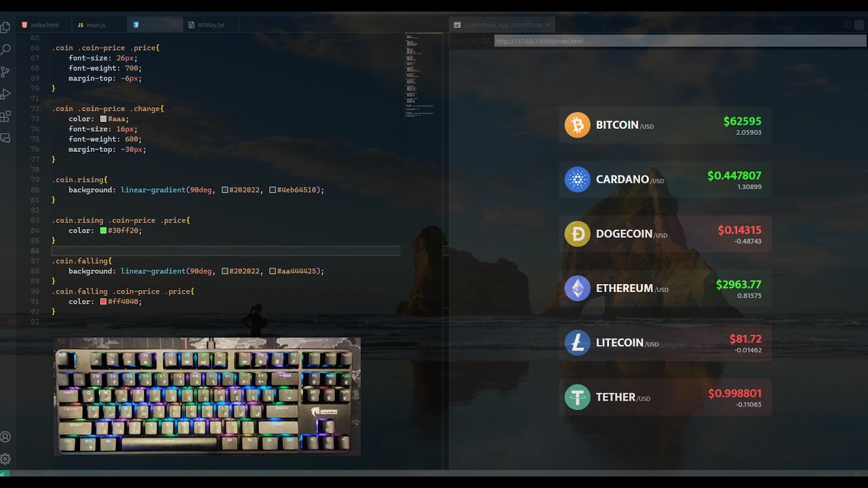Click the Ethereum coin logo

578,288
